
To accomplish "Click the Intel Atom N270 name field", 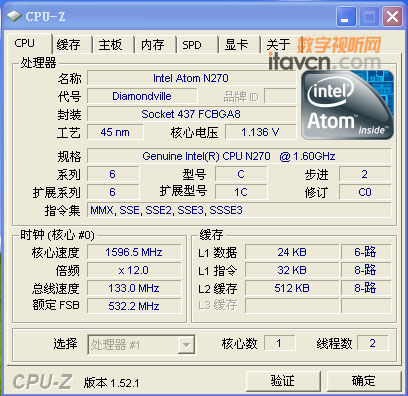I will coord(191,78).
